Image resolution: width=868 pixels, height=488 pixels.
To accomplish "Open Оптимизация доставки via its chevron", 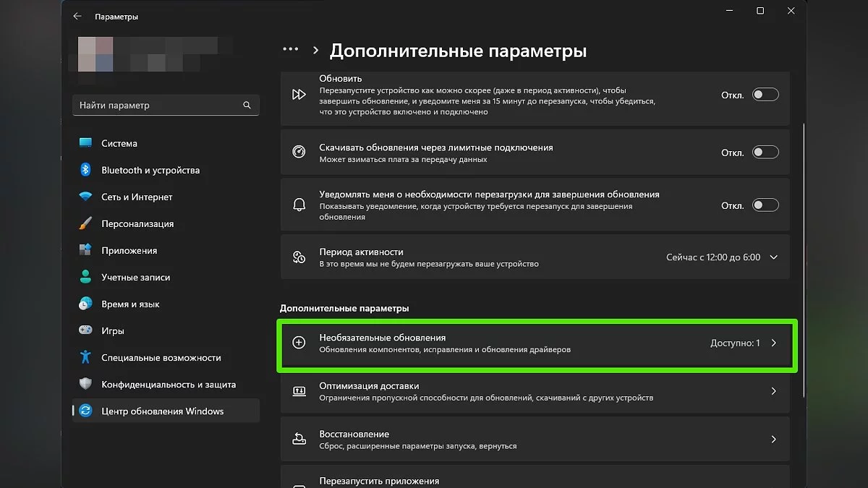I will [773, 391].
